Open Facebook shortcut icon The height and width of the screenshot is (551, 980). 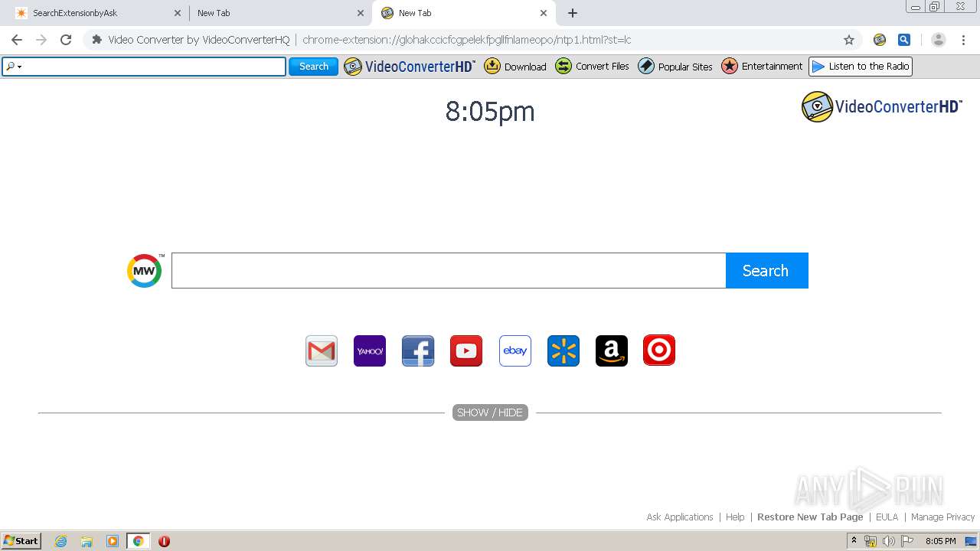[418, 350]
